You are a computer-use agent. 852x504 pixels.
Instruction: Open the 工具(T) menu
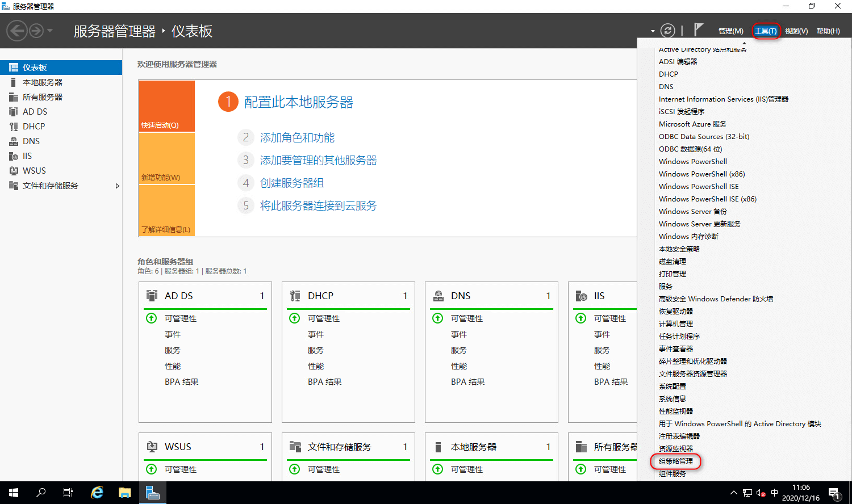tap(766, 31)
